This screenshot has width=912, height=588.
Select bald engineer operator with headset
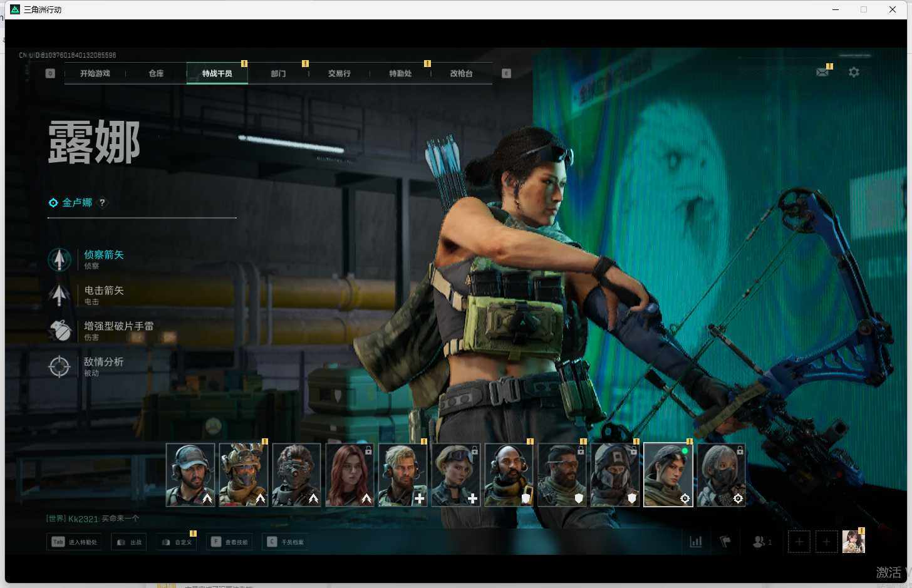point(509,475)
